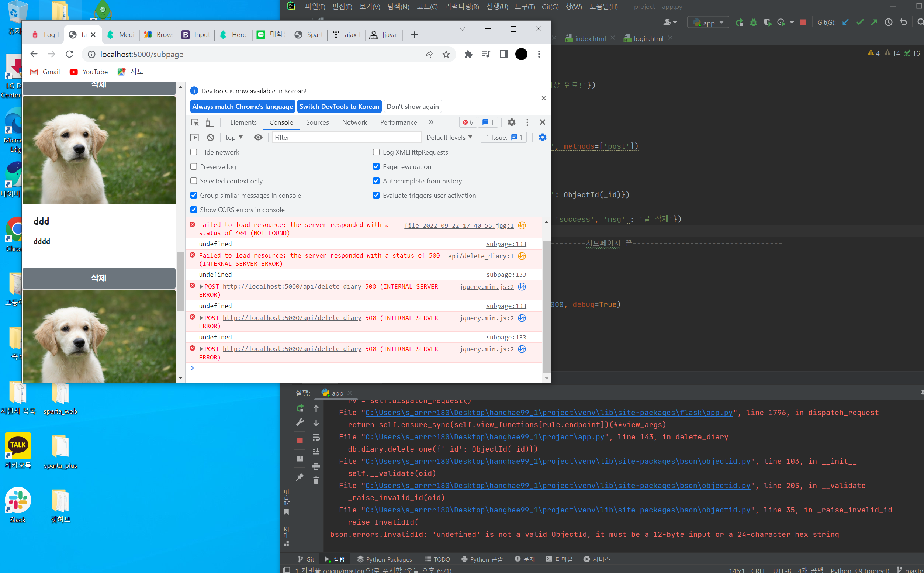Check the Hide network option
The width and height of the screenshot is (924, 573).
(x=194, y=152)
